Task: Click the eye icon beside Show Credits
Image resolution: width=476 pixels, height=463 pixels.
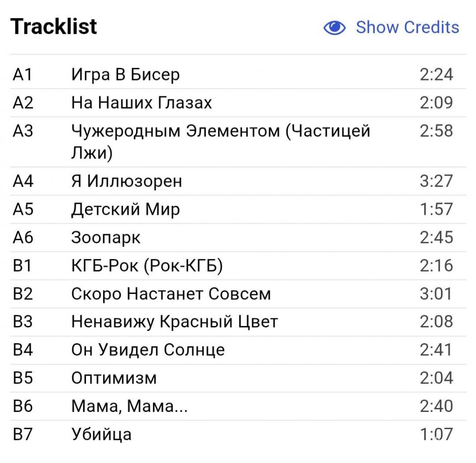Action: pos(334,28)
